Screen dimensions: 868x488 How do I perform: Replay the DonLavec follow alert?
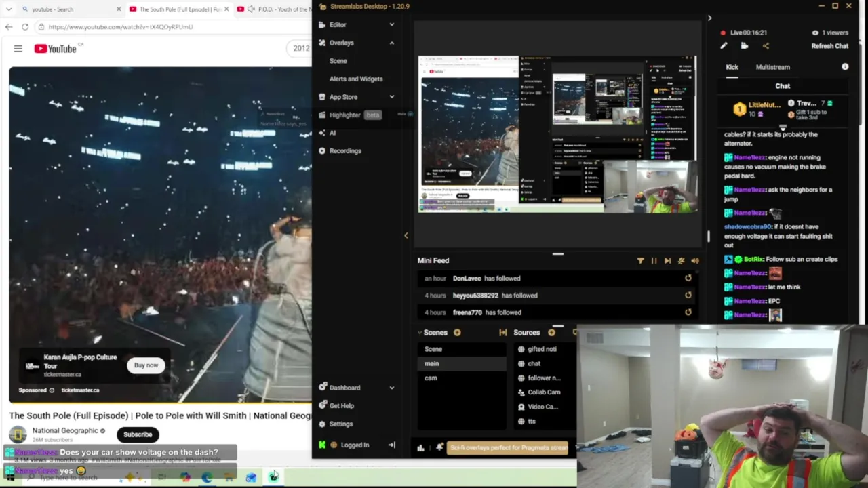[688, 278]
